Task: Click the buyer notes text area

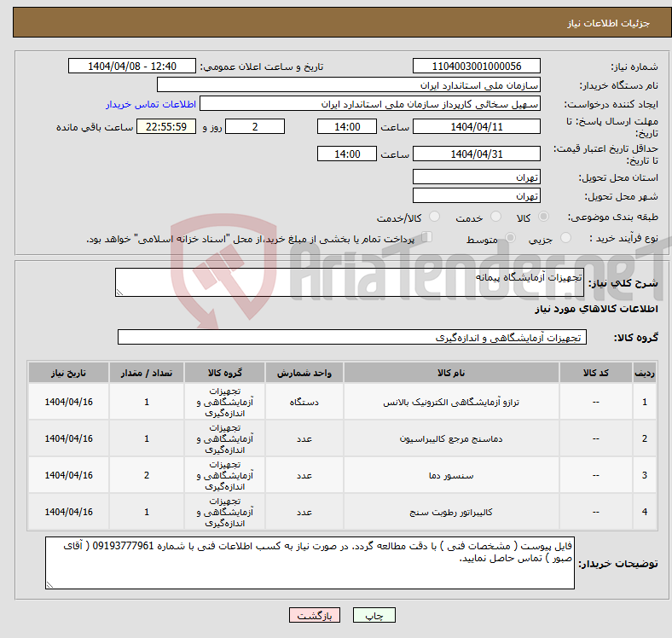Action: [310, 563]
